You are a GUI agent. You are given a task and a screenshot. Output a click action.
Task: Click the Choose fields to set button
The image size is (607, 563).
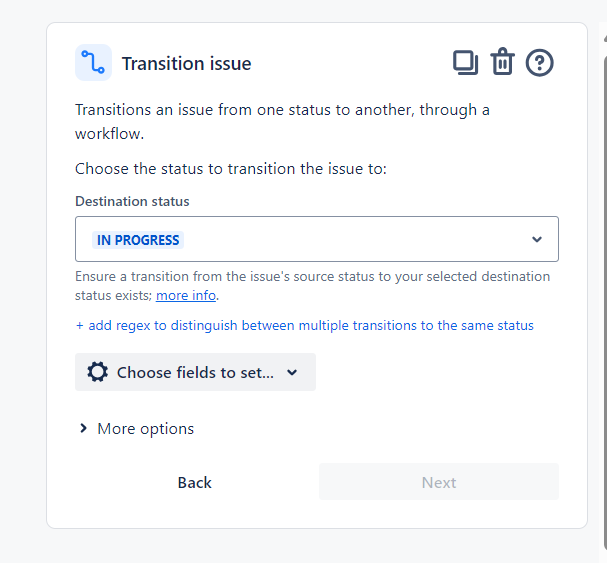coord(195,372)
